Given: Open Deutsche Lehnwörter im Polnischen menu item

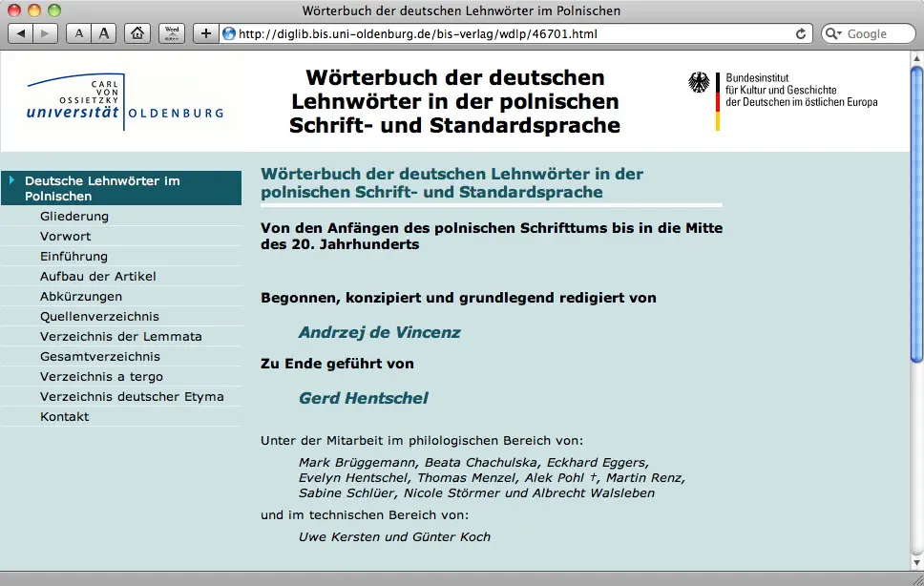Looking at the screenshot, I should [121, 188].
